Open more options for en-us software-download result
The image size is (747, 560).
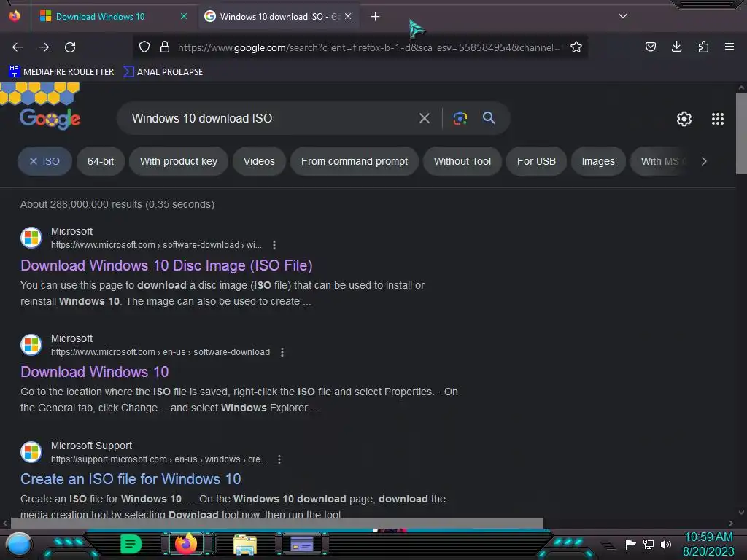click(282, 352)
